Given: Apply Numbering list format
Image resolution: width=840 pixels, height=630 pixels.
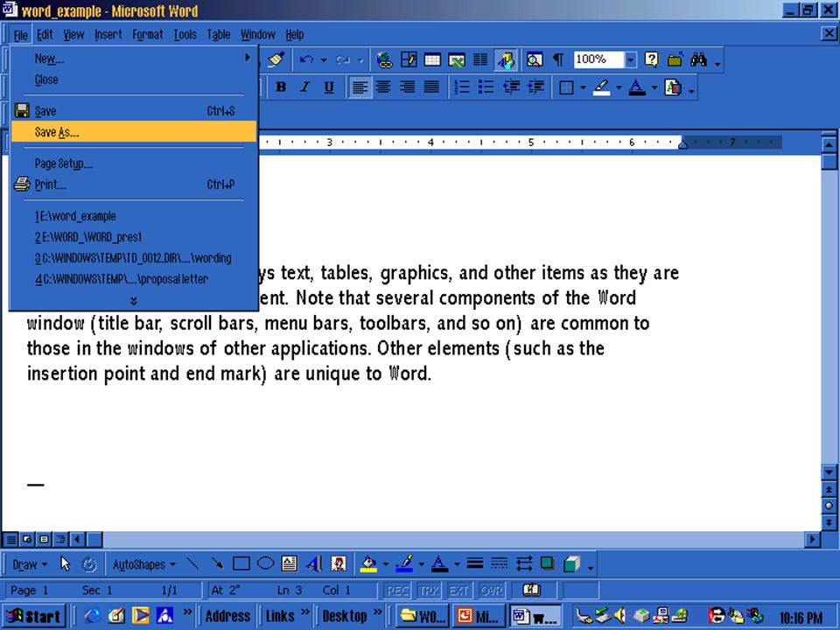Looking at the screenshot, I should pyautogui.click(x=461, y=87).
